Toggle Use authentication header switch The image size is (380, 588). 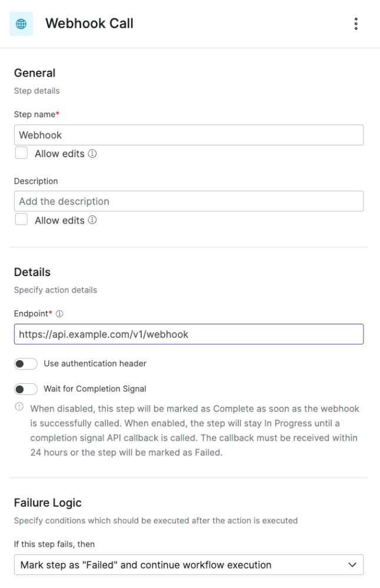pos(26,364)
